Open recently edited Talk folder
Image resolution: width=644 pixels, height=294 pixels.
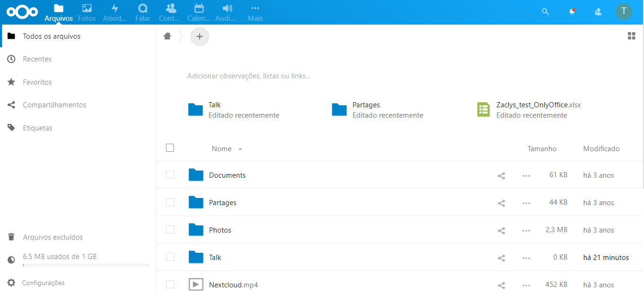234,110
